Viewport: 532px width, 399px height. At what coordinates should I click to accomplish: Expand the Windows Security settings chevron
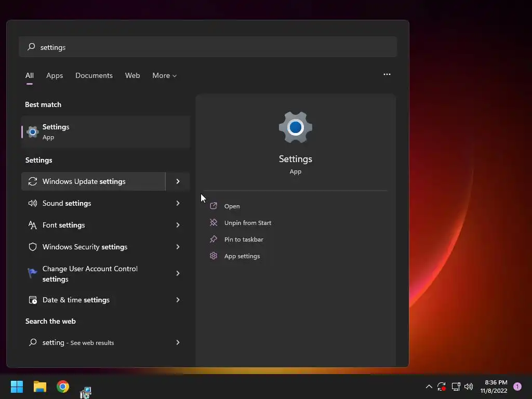pos(178,247)
